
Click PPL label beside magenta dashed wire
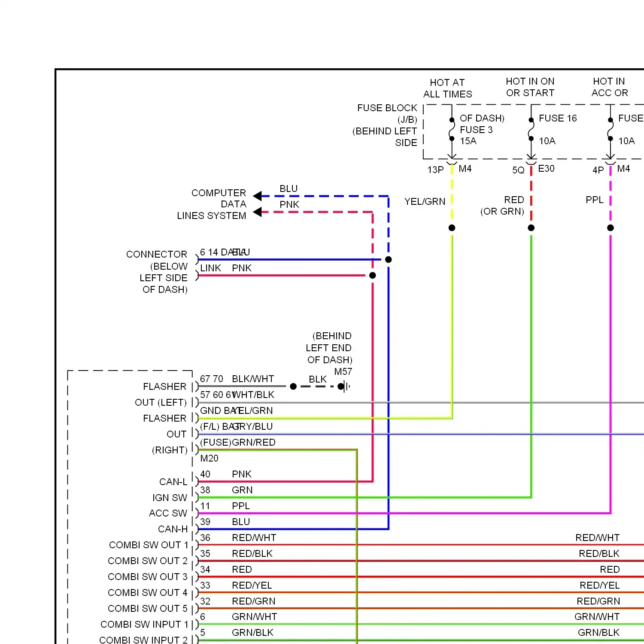tap(594, 200)
